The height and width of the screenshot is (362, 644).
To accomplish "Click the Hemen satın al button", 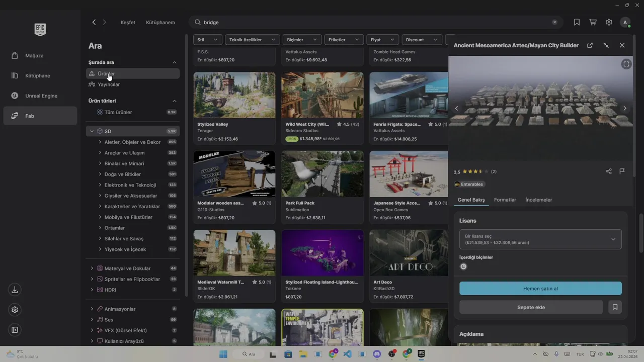I will coord(540,289).
